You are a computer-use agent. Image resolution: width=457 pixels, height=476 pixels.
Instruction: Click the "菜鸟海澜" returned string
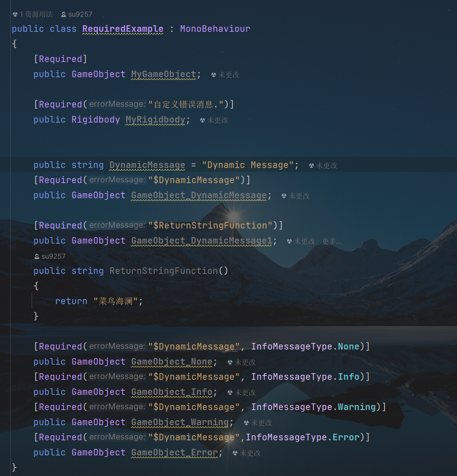(116, 301)
